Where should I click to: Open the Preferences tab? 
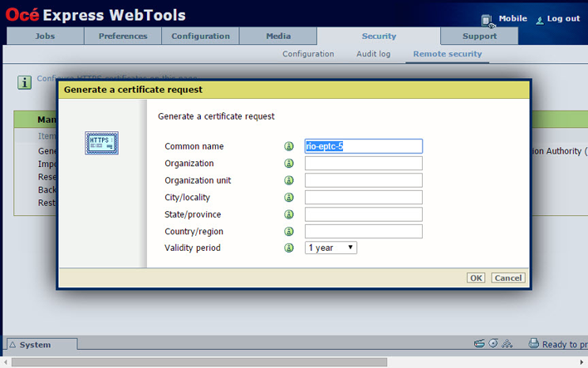click(x=123, y=36)
